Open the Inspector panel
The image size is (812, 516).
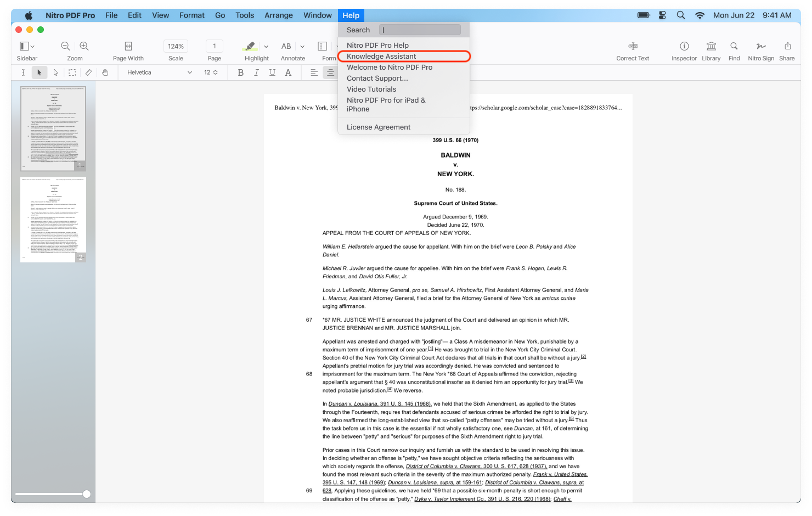pyautogui.click(x=684, y=46)
